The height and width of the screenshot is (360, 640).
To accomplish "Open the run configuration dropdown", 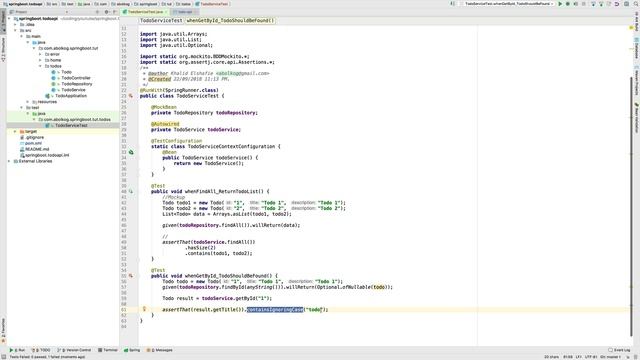I will point(509,4).
